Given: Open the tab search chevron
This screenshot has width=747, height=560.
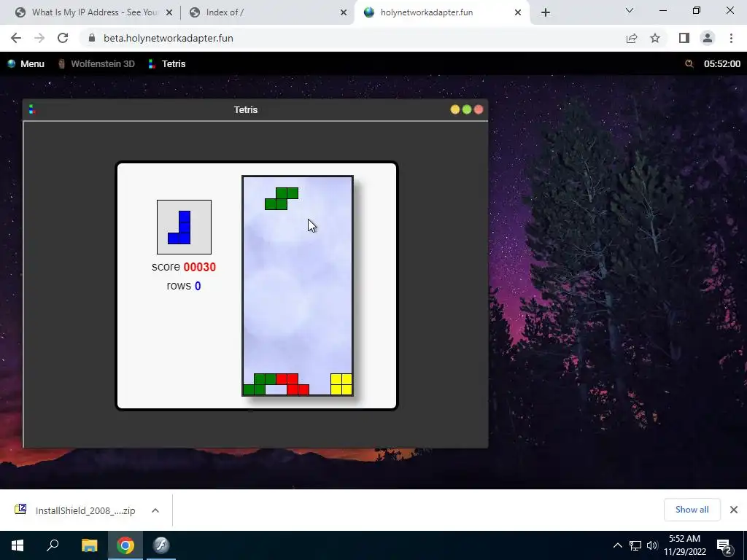Looking at the screenshot, I should coord(630,10).
